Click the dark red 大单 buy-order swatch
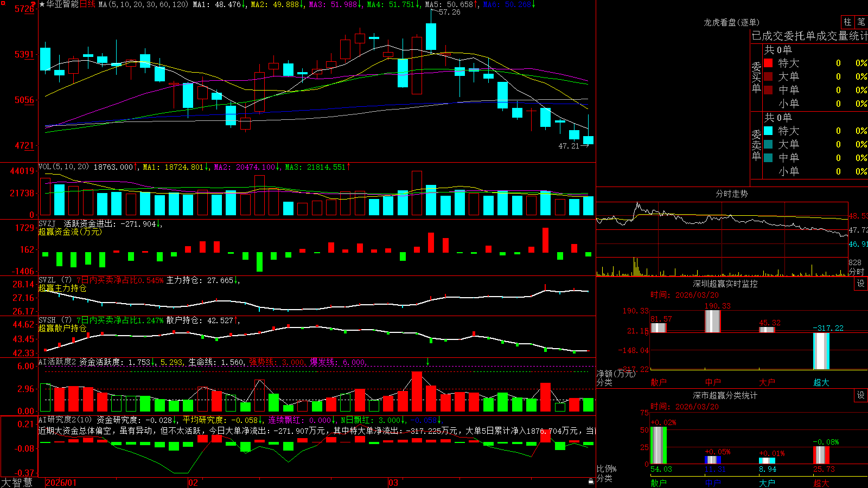The width and height of the screenshot is (868, 488). point(768,76)
